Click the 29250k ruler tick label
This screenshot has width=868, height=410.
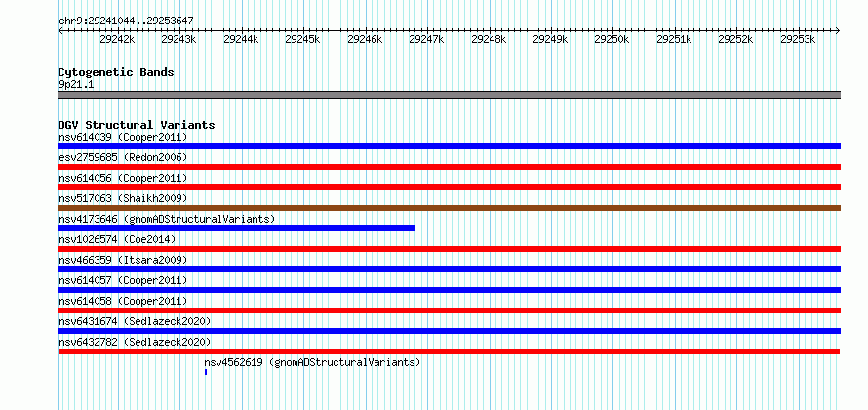pos(612,39)
